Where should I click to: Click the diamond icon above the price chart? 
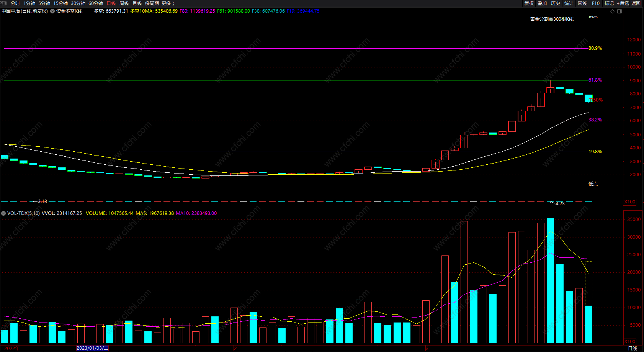point(613,11)
